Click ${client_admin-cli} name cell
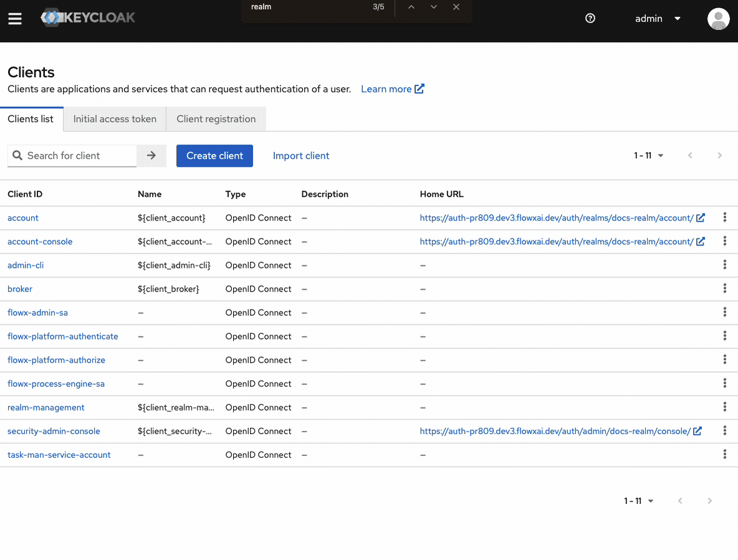This screenshot has width=738, height=560. click(x=174, y=265)
